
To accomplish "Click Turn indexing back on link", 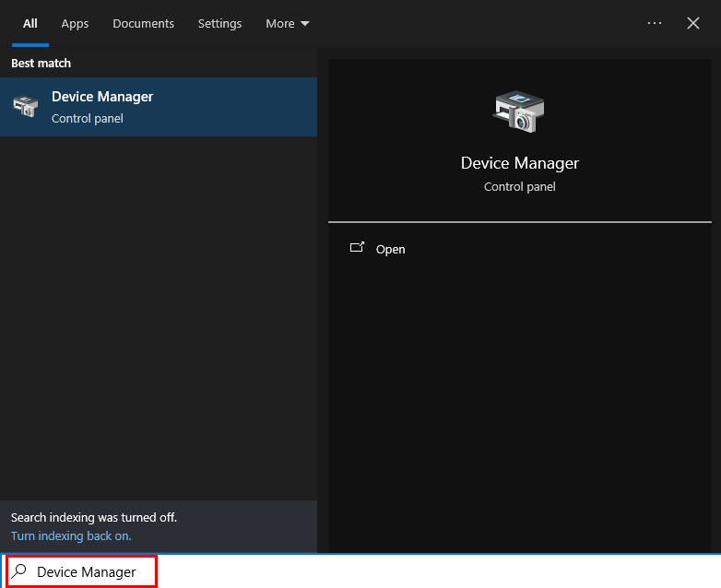I will pos(71,536).
